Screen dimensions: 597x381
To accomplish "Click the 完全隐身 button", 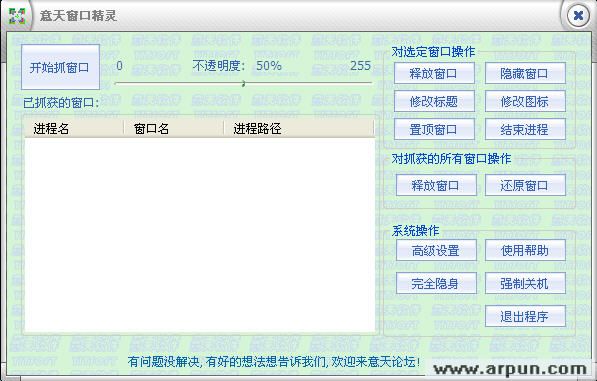I will [x=436, y=283].
